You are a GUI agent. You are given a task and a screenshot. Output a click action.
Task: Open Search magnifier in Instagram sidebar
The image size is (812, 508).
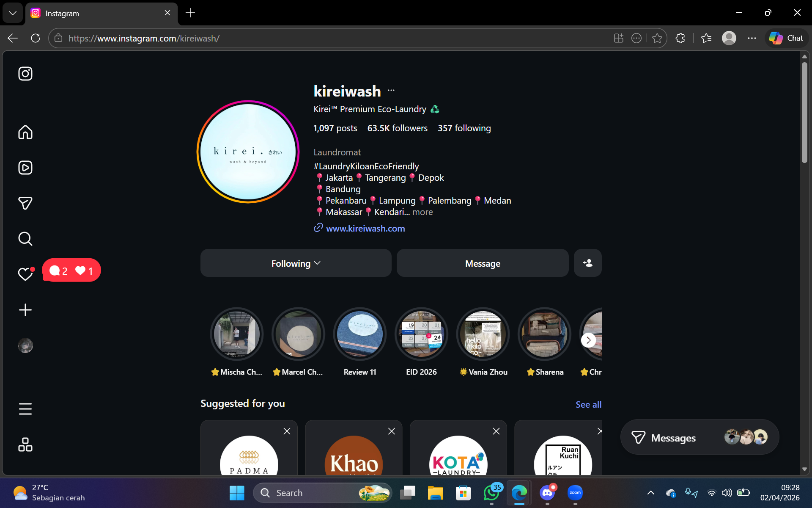pos(25,239)
